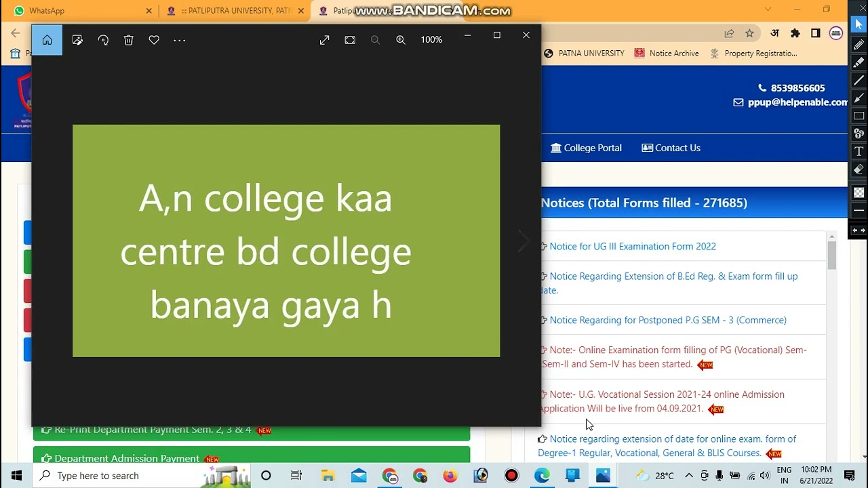Open Notice for UG III Examination Form 2022

point(633,247)
